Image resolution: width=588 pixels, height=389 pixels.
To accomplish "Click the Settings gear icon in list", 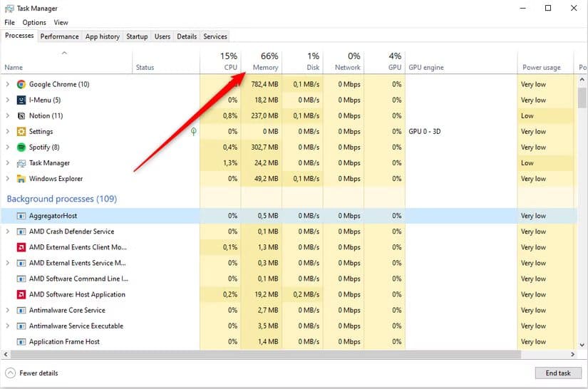I will coord(21,132).
